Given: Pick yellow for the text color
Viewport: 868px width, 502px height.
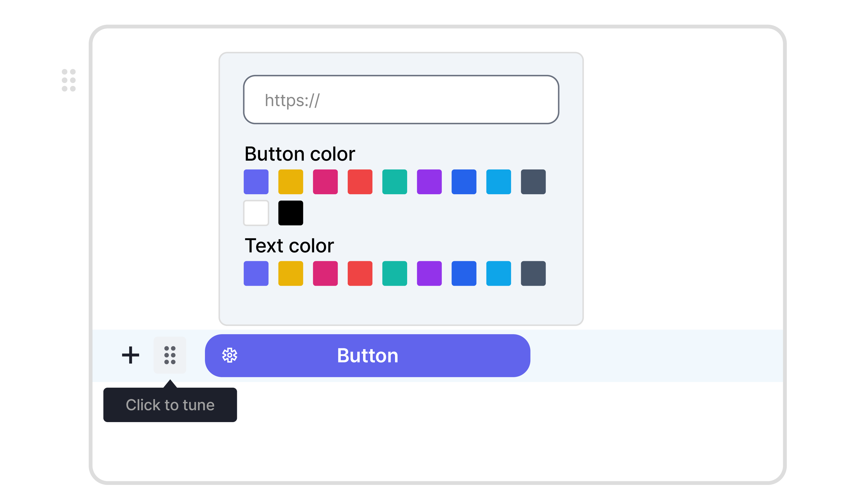Looking at the screenshot, I should pos(291,273).
